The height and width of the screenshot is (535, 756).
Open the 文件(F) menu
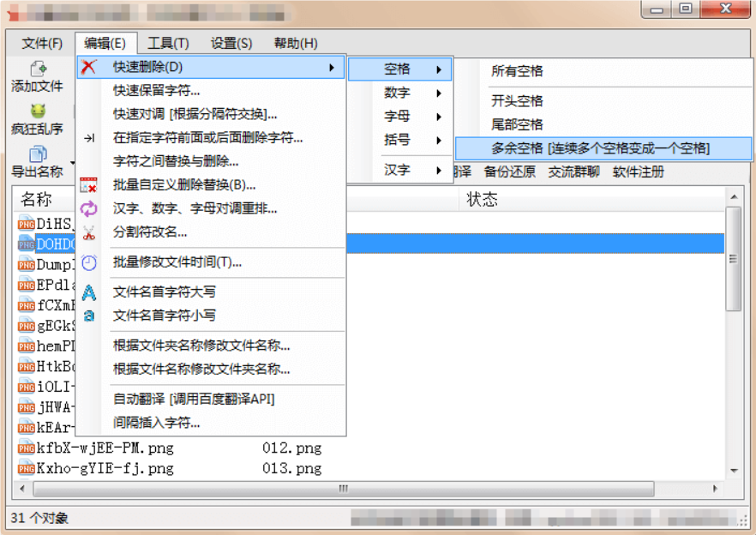(x=42, y=44)
